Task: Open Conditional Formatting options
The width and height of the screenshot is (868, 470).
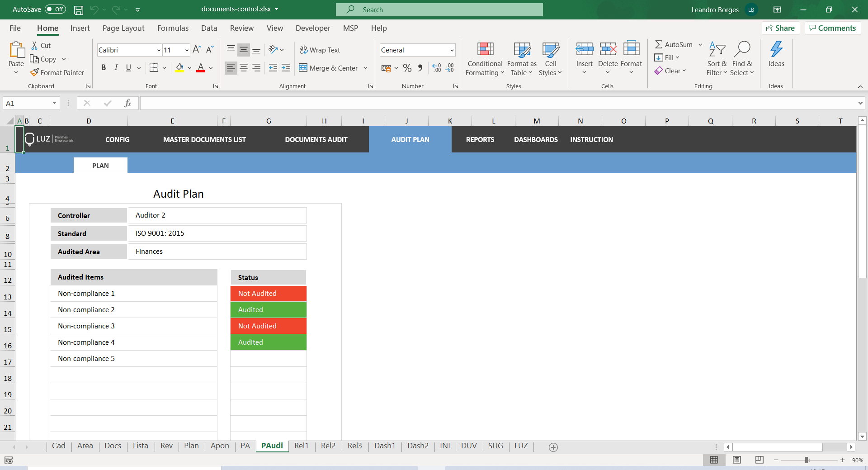Action: pos(484,58)
